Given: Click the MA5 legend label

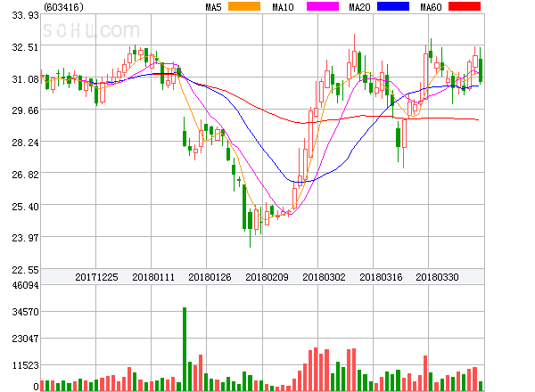Looking at the screenshot, I should (214, 7).
